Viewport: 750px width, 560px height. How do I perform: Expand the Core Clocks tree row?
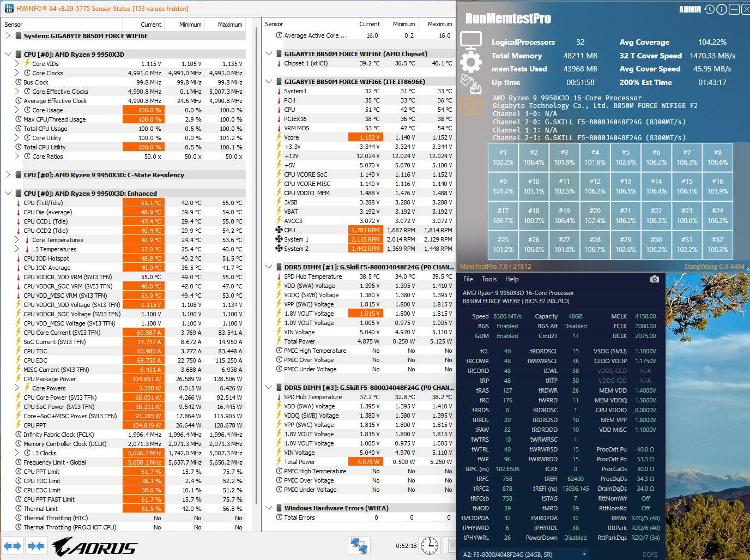point(17,73)
